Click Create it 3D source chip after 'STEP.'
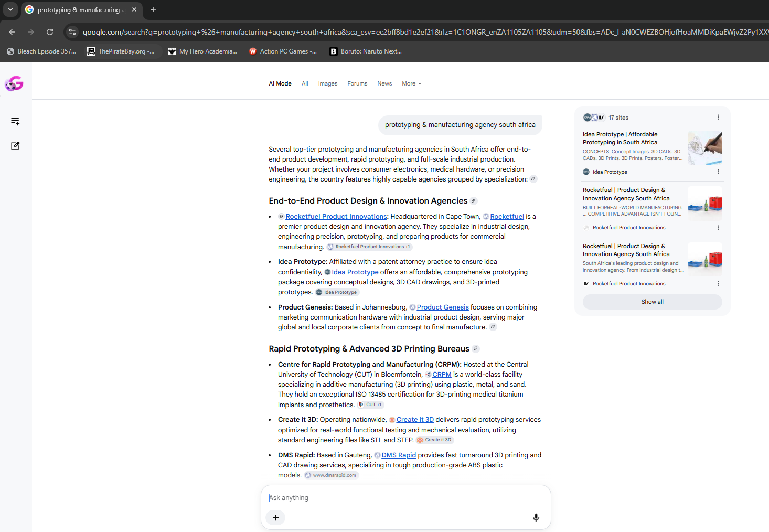This screenshot has width=769, height=532. click(434, 440)
